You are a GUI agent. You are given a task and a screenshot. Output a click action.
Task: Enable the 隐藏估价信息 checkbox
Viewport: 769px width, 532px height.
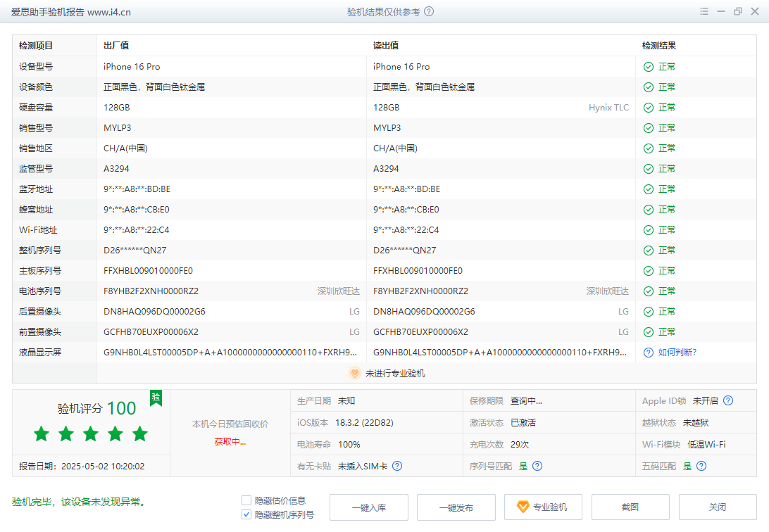pos(246,500)
